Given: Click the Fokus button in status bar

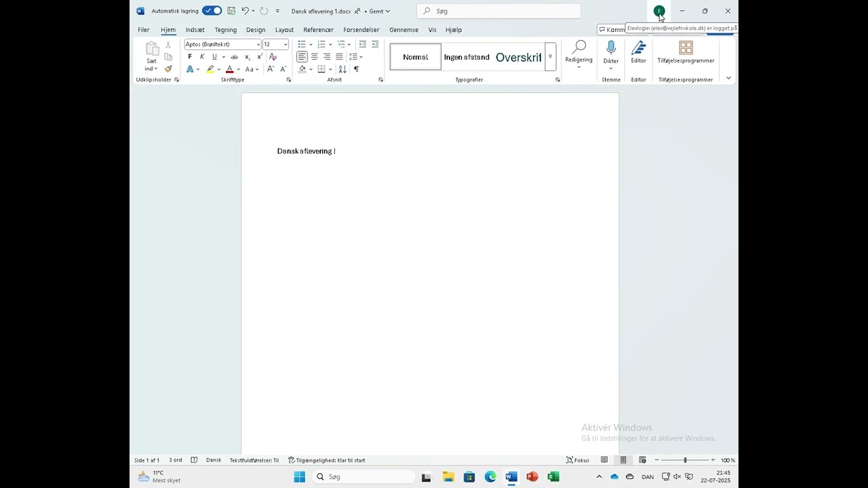Looking at the screenshot, I should pyautogui.click(x=578, y=460).
